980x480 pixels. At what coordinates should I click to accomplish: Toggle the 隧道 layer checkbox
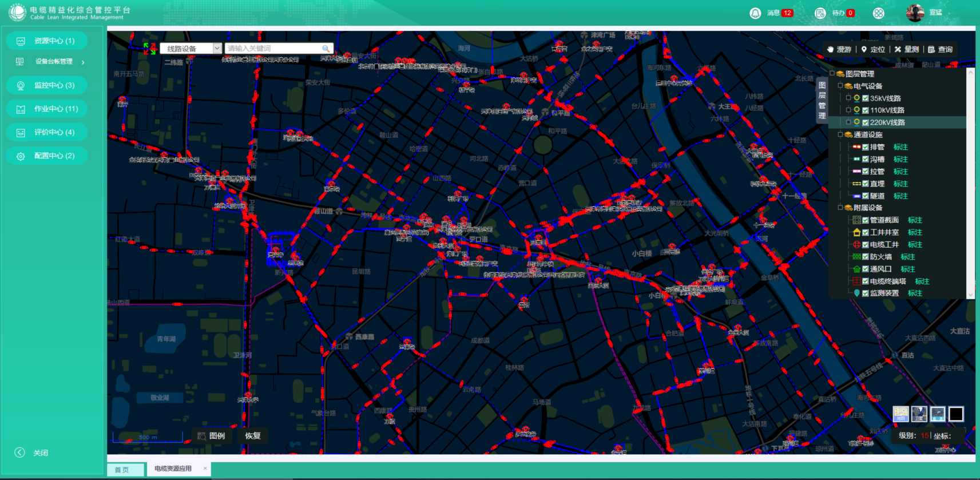[x=866, y=196]
